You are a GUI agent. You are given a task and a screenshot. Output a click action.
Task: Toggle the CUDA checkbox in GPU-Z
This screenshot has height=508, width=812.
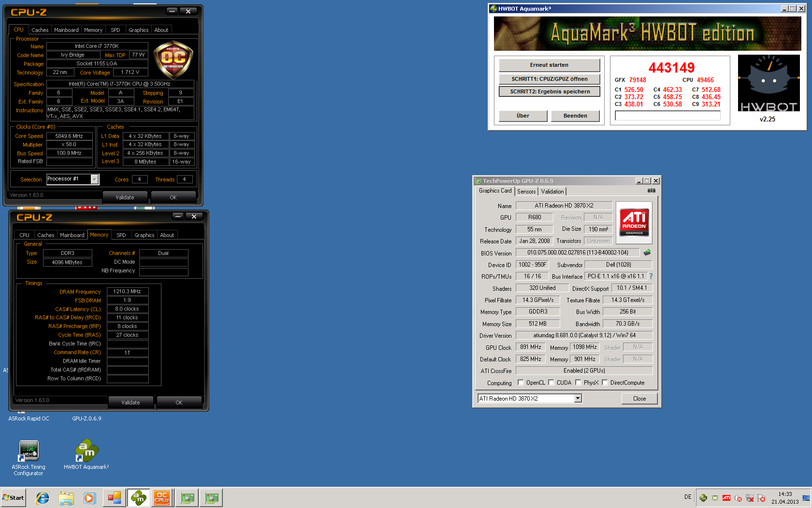pos(551,382)
